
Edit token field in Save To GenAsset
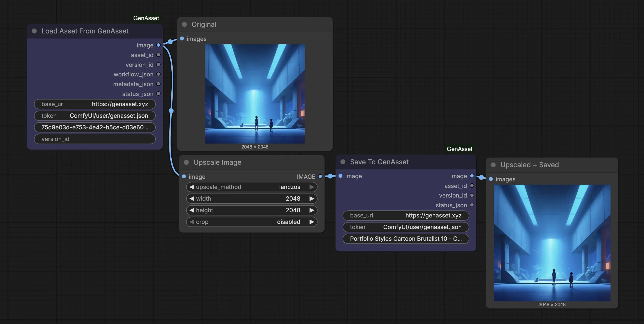click(406, 227)
